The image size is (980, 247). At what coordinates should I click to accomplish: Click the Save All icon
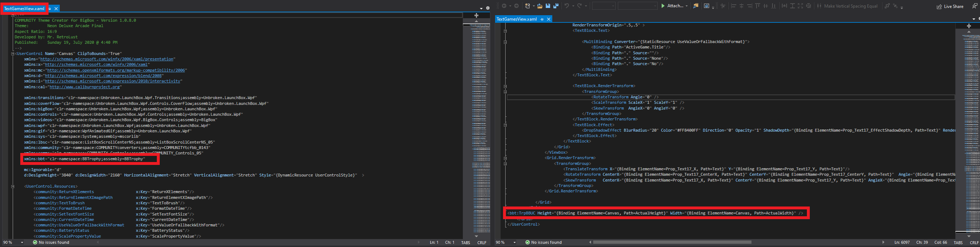point(556,6)
